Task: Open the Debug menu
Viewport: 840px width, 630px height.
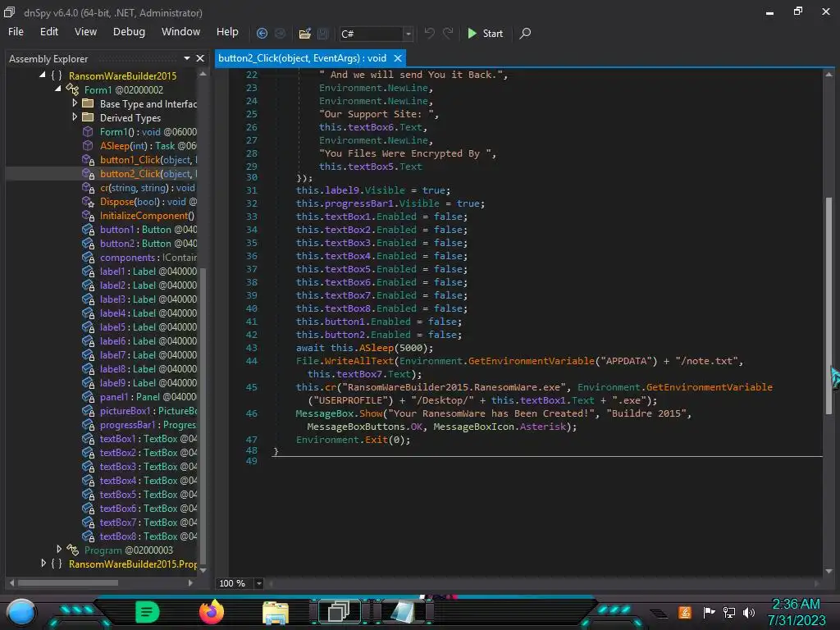Action: point(129,32)
